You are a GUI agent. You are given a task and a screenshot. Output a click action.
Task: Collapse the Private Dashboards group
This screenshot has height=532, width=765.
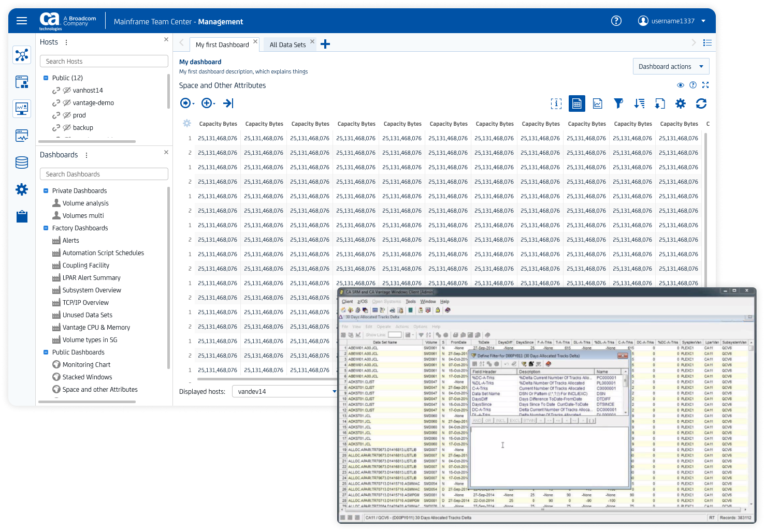point(46,191)
